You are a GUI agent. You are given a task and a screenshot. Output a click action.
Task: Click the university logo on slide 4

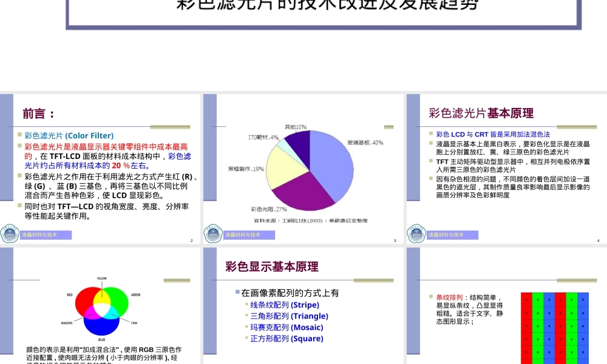pos(416,234)
